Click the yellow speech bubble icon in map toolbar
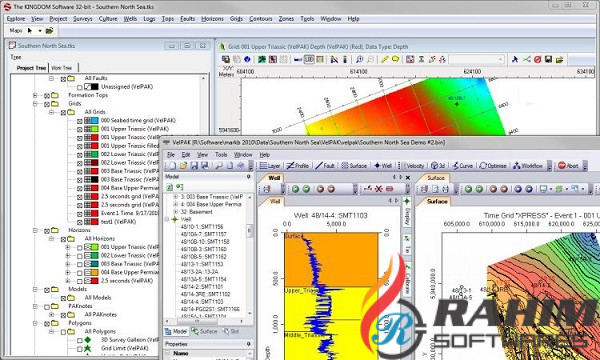 click(395, 59)
